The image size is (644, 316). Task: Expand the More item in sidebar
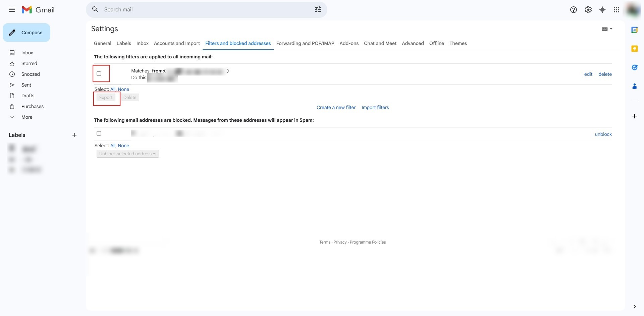pos(27,117)
